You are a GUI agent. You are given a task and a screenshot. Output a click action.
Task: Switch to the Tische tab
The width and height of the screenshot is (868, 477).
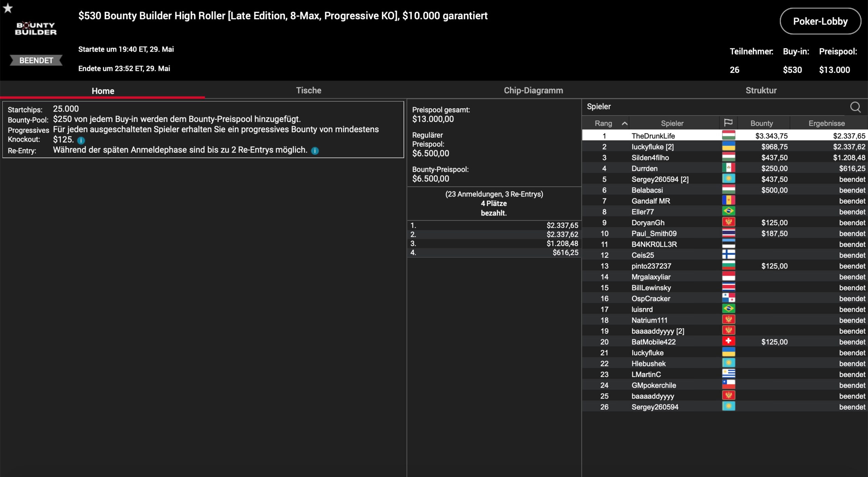(308, 90)
